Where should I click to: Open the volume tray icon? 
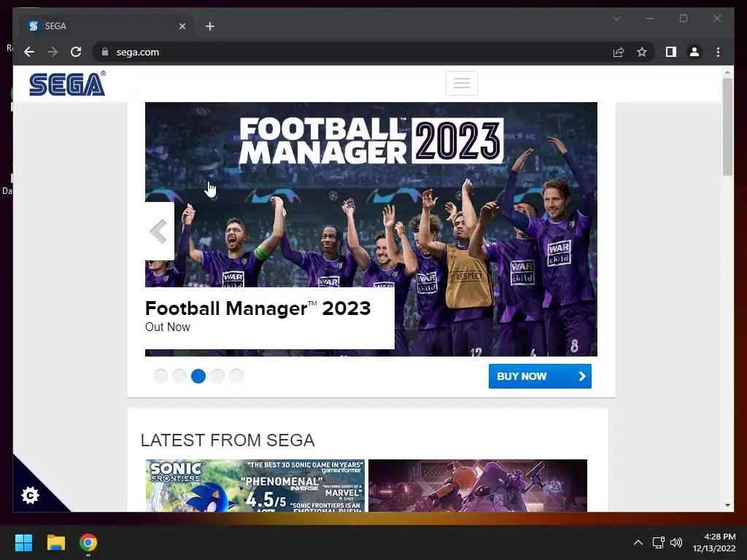point(676,542)
